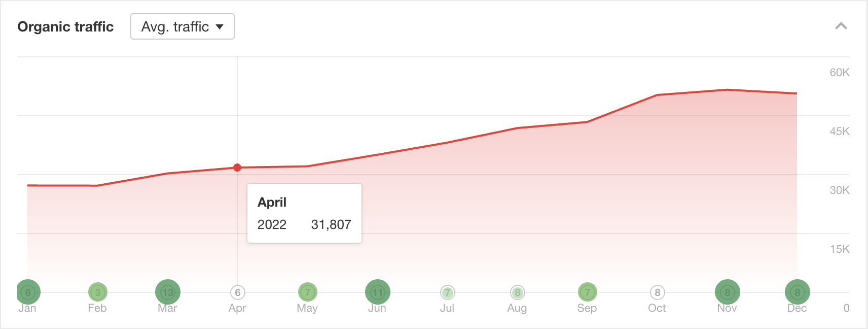Click the gray July marker circle

447,291
